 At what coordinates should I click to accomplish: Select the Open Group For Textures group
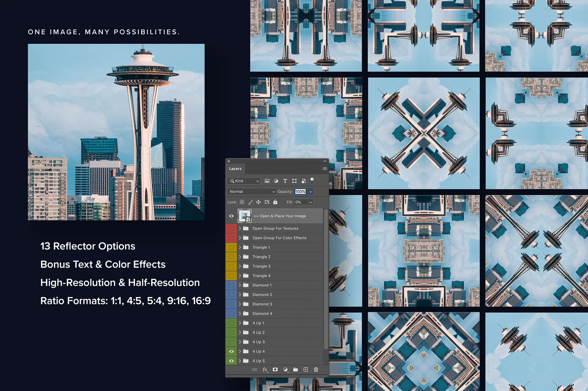(x=276, y=228)
